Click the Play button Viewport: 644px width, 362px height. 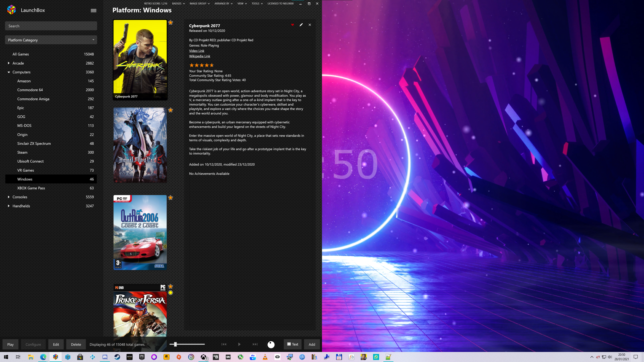pos(10,344)
